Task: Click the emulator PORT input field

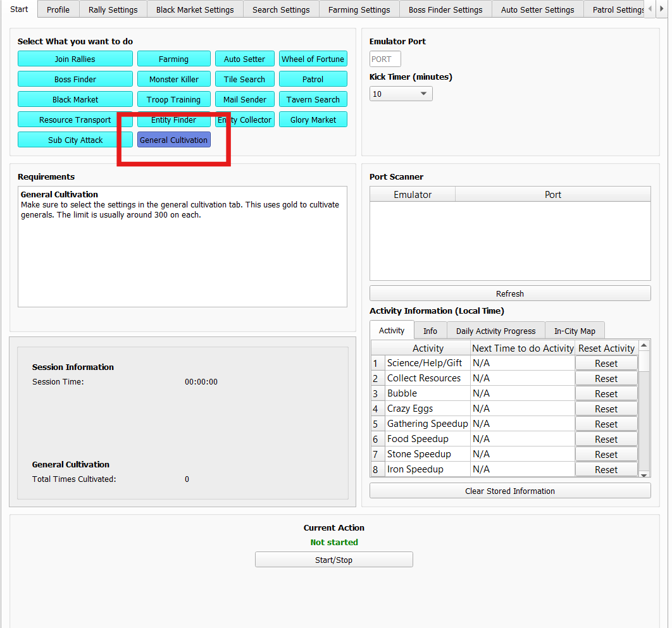Action: [385, 59]
